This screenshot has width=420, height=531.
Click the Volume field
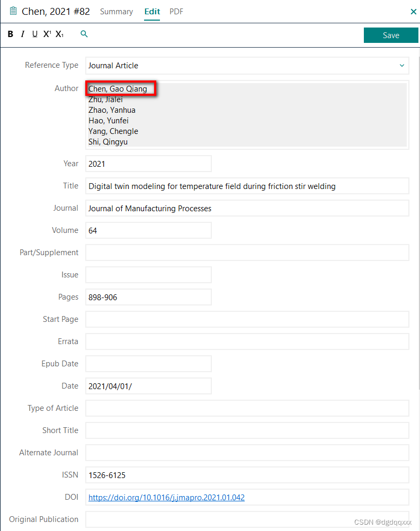click(148, 231)
